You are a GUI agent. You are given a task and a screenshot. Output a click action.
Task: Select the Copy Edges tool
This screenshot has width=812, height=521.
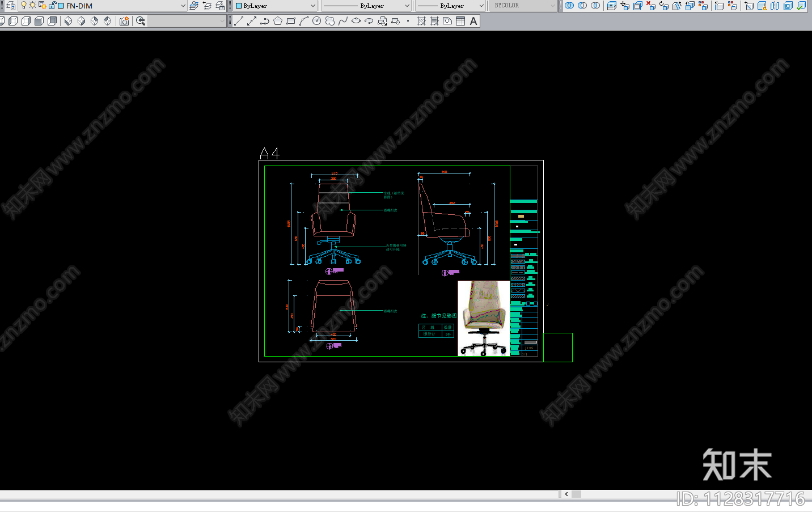[x=720, y=6]
